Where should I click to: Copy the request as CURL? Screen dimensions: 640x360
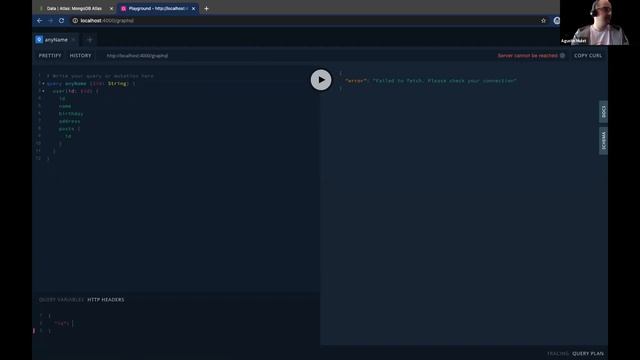tap(588, 56)
